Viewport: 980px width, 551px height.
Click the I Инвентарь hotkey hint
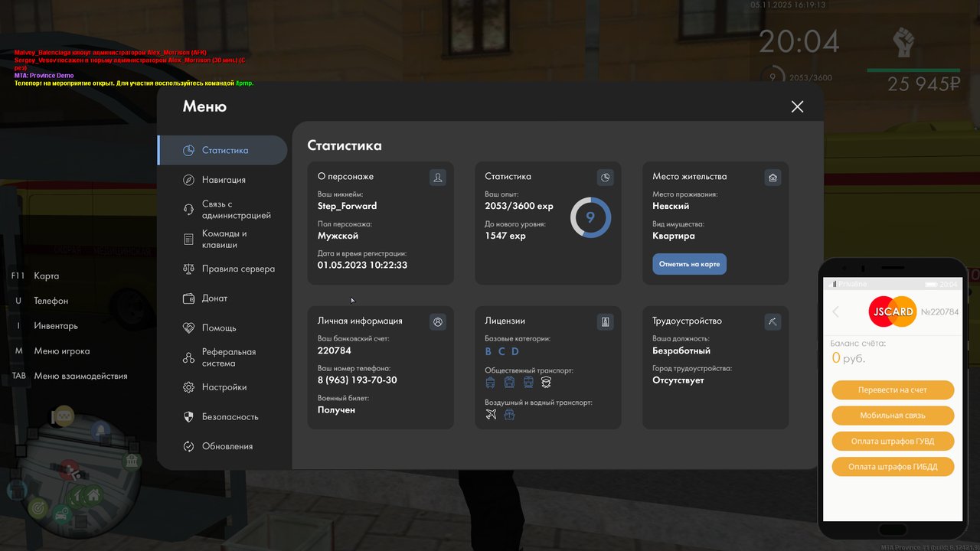(x=47, y=326)
